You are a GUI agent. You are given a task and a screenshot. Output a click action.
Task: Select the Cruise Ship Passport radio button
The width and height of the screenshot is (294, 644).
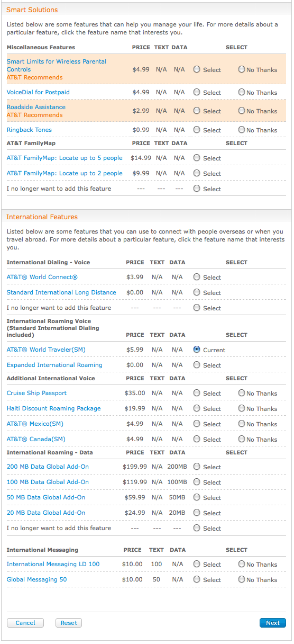[197, 393]
